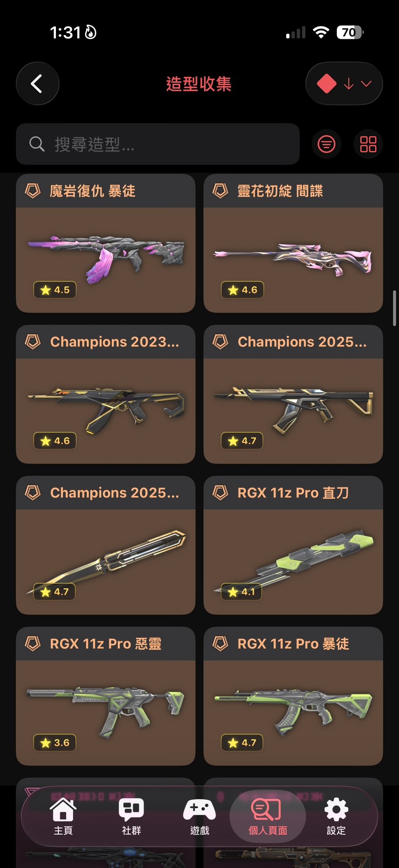Open the filter list icon
Image resolution: width=399 pixels, height=868 pixels.
click(x=327, y=144)
